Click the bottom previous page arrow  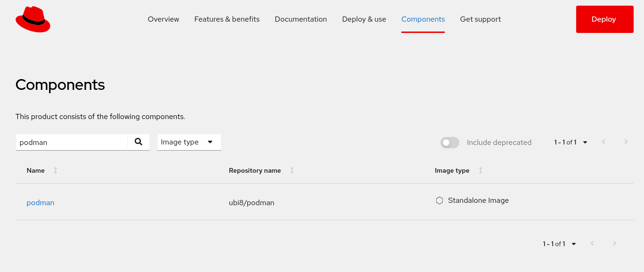tap(592, 244)
